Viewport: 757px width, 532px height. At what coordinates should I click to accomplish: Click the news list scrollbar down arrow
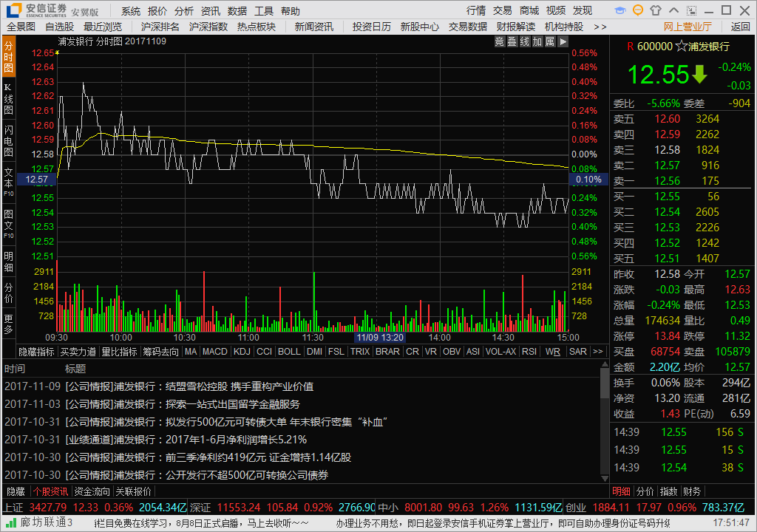(x=605, y=478)
